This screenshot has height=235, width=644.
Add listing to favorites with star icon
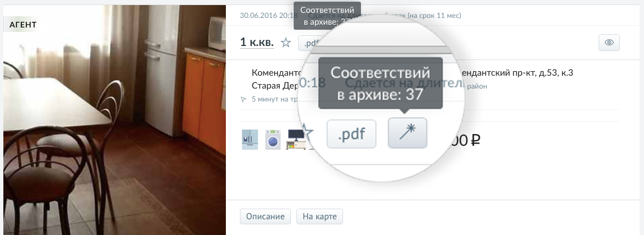286,42
